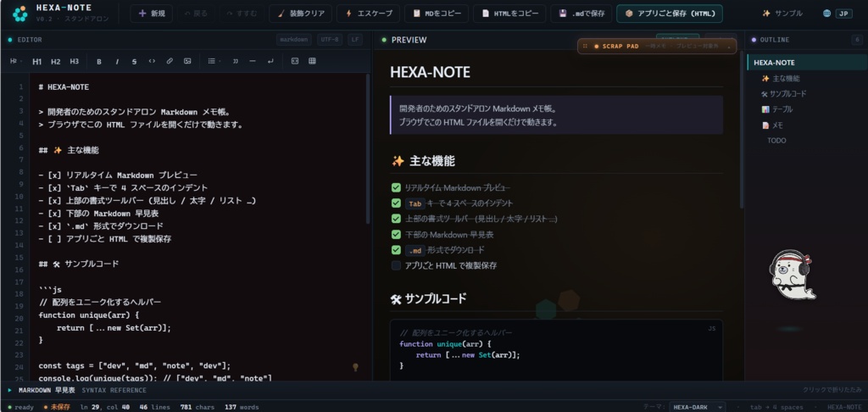Click the editor vertical scrollbar
This screenshot has width=868, height=412.
pos(368,148)
